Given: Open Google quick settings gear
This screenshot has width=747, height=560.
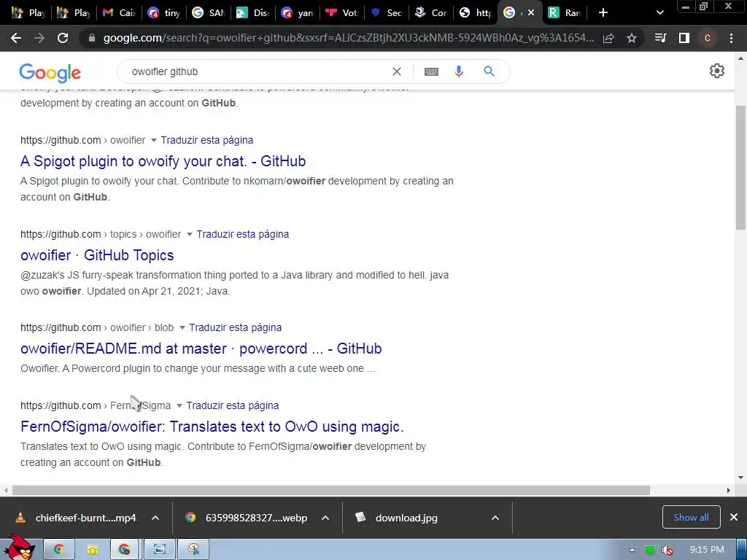Looking at the screenshot, I should coord(717,71).
